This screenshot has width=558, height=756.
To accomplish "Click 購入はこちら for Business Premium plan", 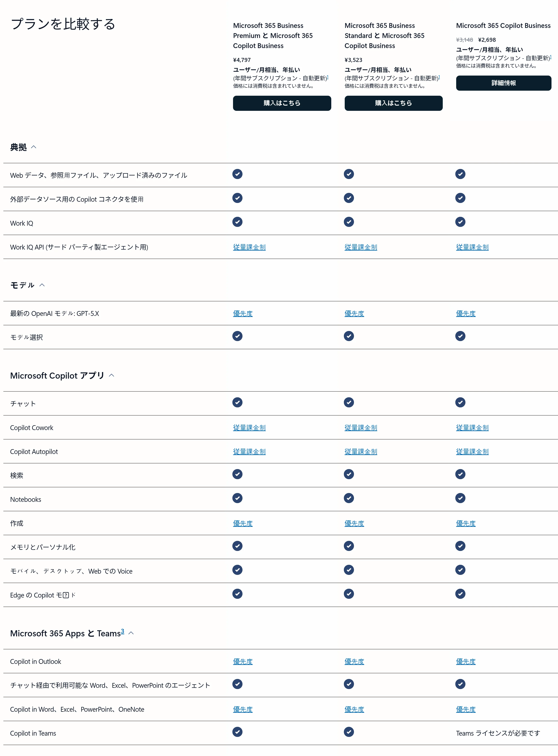I will pos(282,103).
